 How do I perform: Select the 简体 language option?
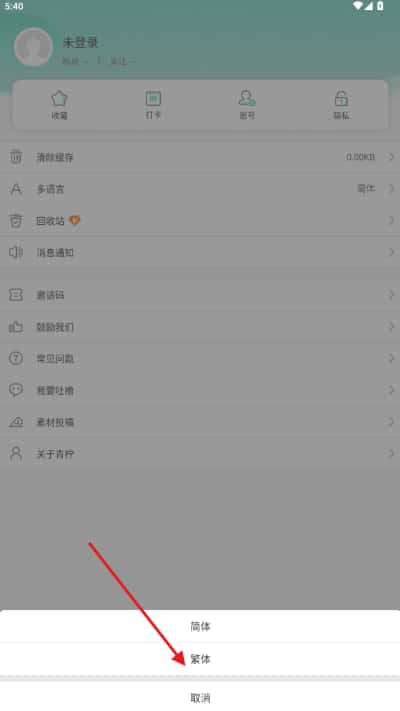[x=200, y=626]
